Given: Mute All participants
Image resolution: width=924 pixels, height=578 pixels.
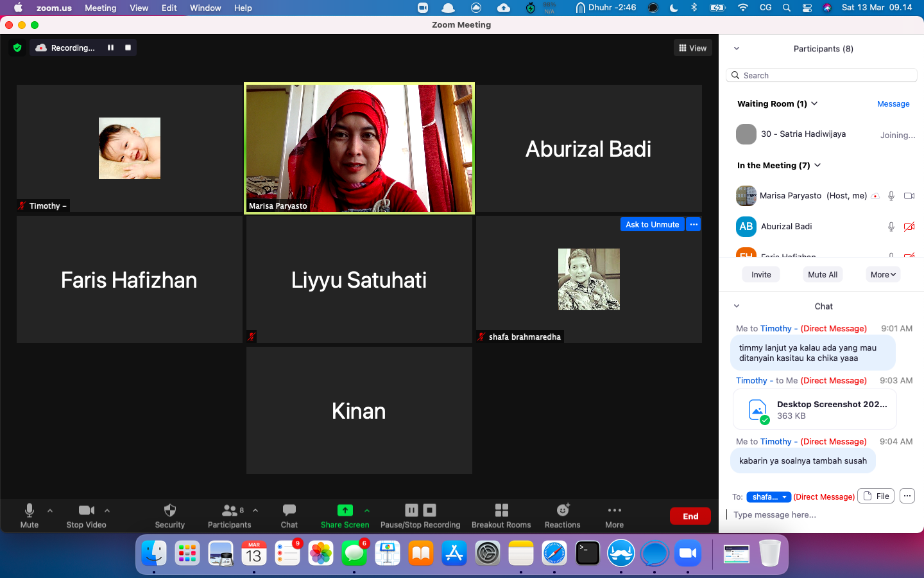Looking at the screenshot, I should pos(823,274).
